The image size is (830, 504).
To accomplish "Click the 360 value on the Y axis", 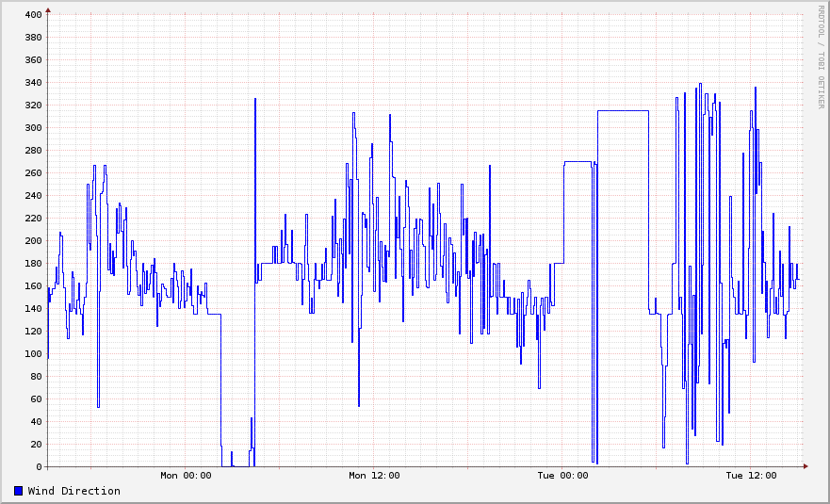I will click(x=33, y=60).
